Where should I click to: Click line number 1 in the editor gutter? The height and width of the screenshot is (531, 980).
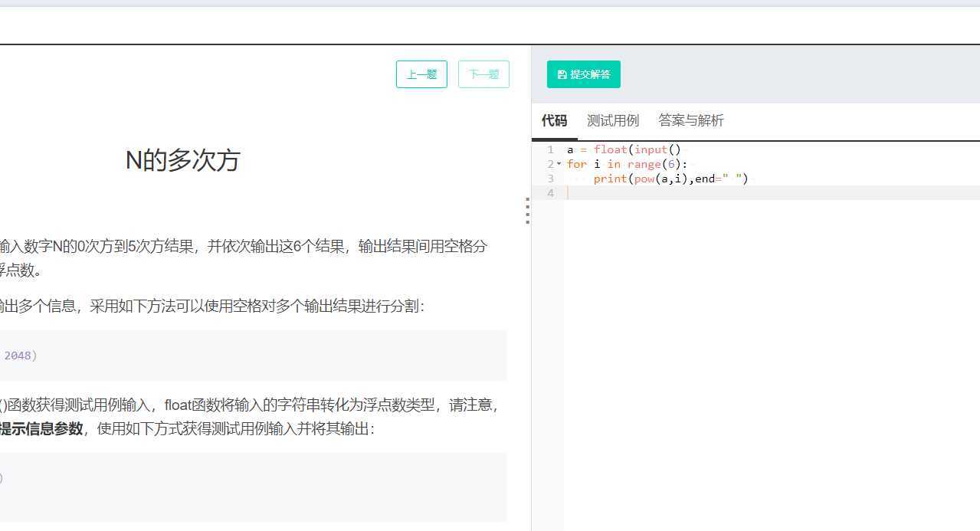(x=550, y=149)
